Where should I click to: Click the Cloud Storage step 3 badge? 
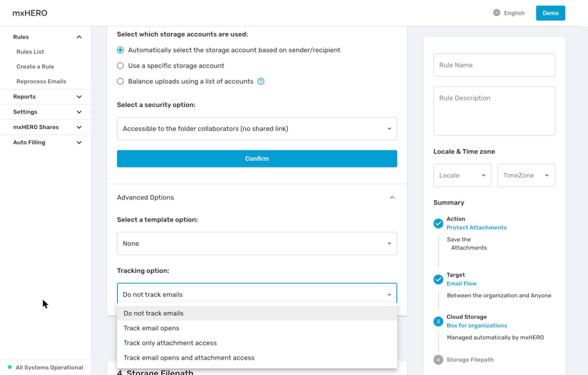438,321
